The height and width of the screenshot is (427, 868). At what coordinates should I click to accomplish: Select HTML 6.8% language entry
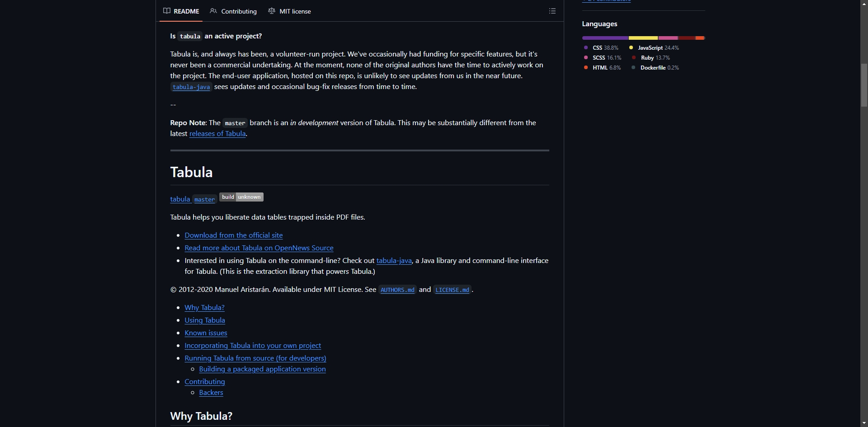602,68
